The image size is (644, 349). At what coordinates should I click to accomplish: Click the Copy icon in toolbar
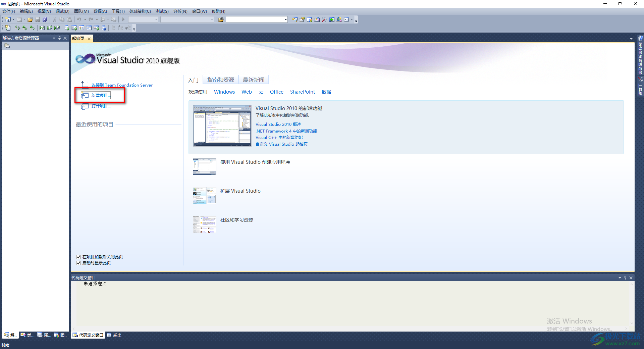(62, 19)
